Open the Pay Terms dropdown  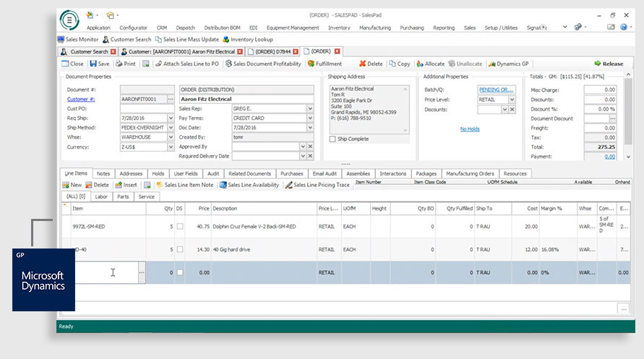[310, 118]
